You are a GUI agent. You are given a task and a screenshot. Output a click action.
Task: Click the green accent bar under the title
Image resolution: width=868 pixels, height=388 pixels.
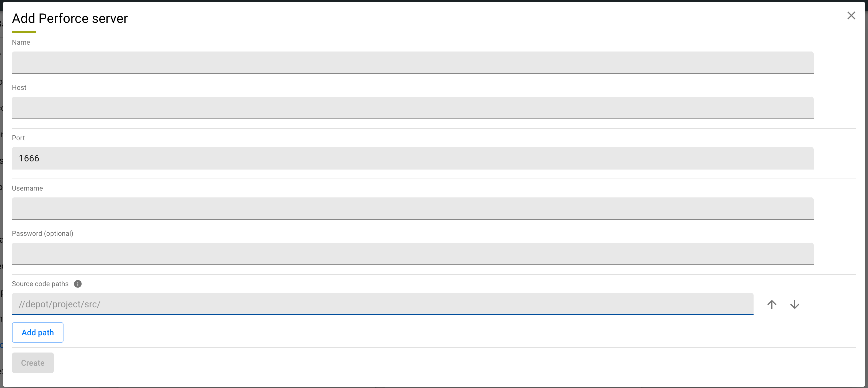coord(24,32)
